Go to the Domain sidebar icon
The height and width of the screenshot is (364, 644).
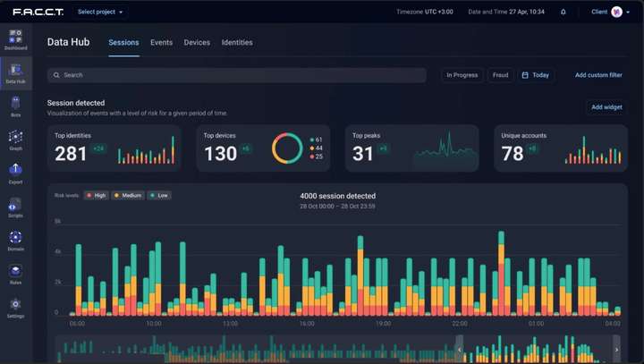[16, 238]
